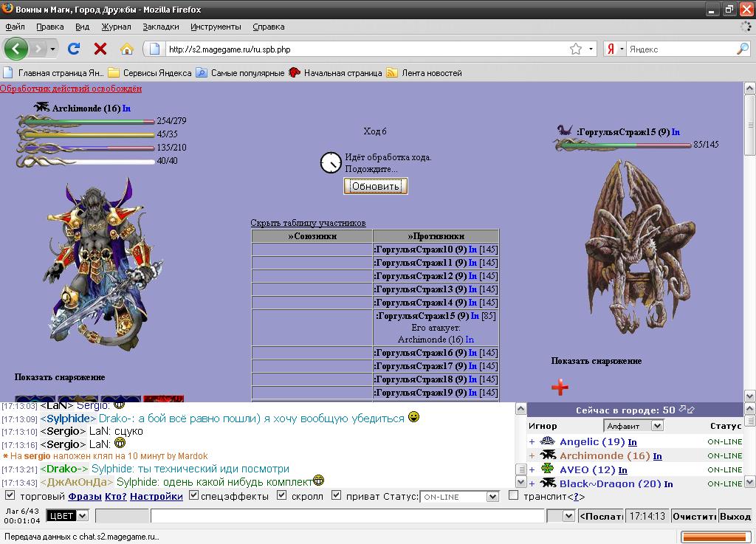Leave via the Выход button

pyautogui.click(x=735, y=517)
